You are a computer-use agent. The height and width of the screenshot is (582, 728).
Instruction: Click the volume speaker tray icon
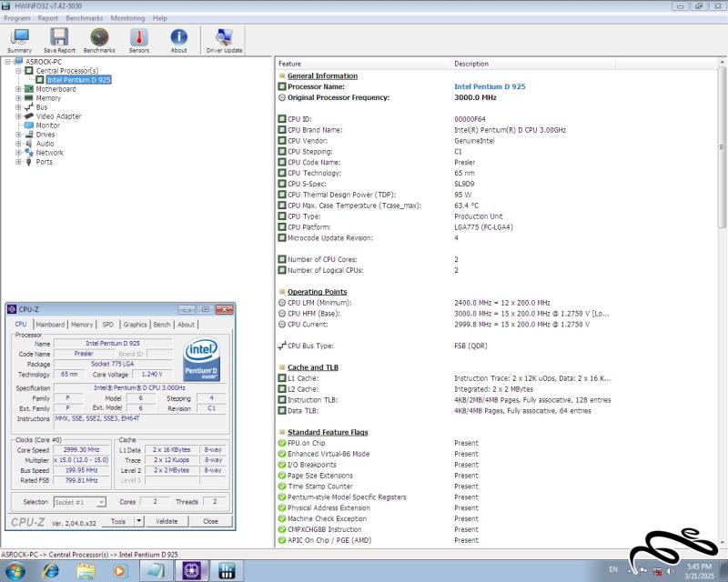671,570
